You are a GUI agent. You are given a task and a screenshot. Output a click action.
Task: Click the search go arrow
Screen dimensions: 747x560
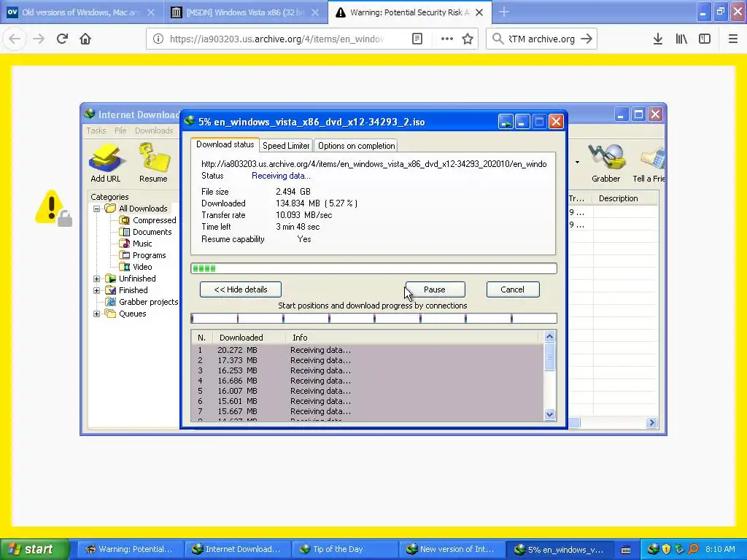587,39
